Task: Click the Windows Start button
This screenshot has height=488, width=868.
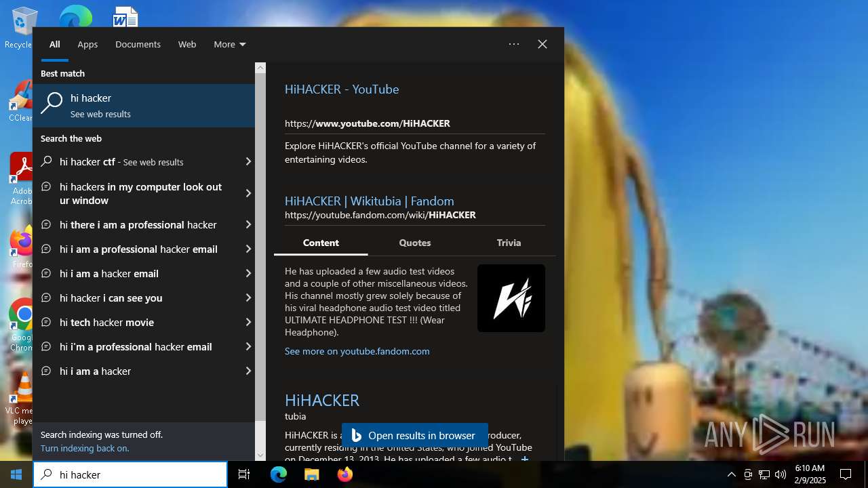Action: click(16, 474)
